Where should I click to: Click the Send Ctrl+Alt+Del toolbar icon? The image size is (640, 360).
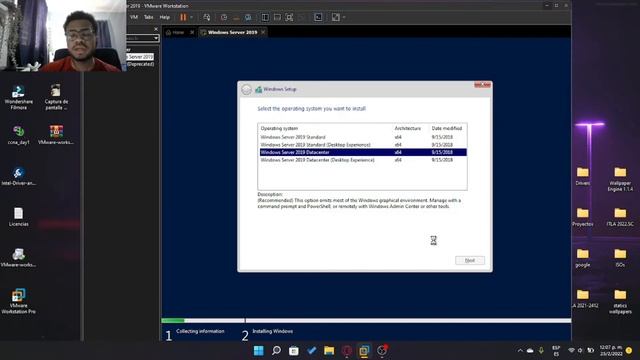207,17
